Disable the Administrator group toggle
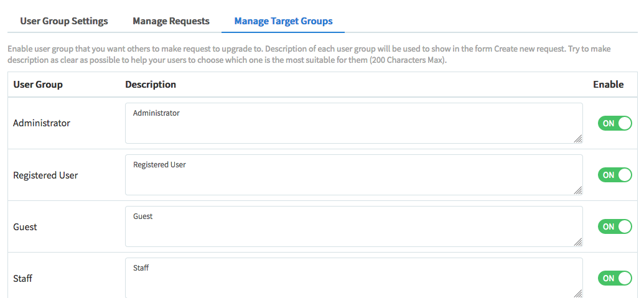644x298 pixels. [614, 123]
